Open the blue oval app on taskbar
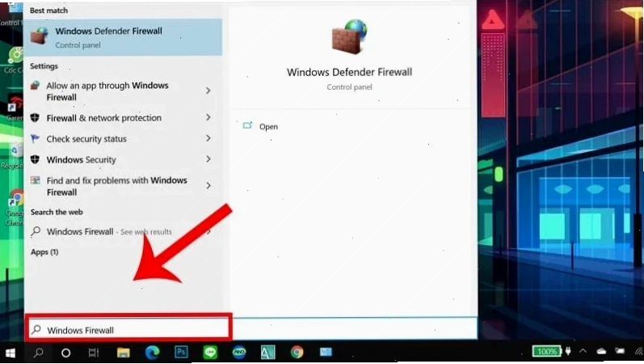Screen dimensions: 644x364 point(239,352)
